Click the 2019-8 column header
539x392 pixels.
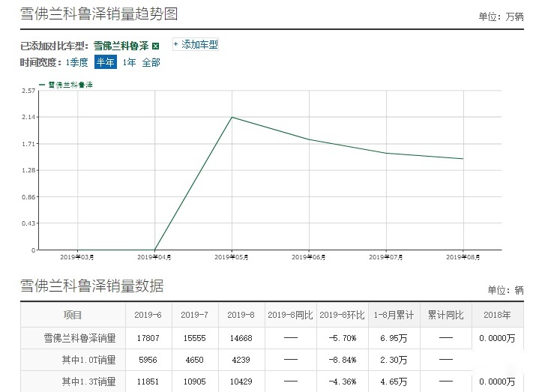(x=241, y=315)
